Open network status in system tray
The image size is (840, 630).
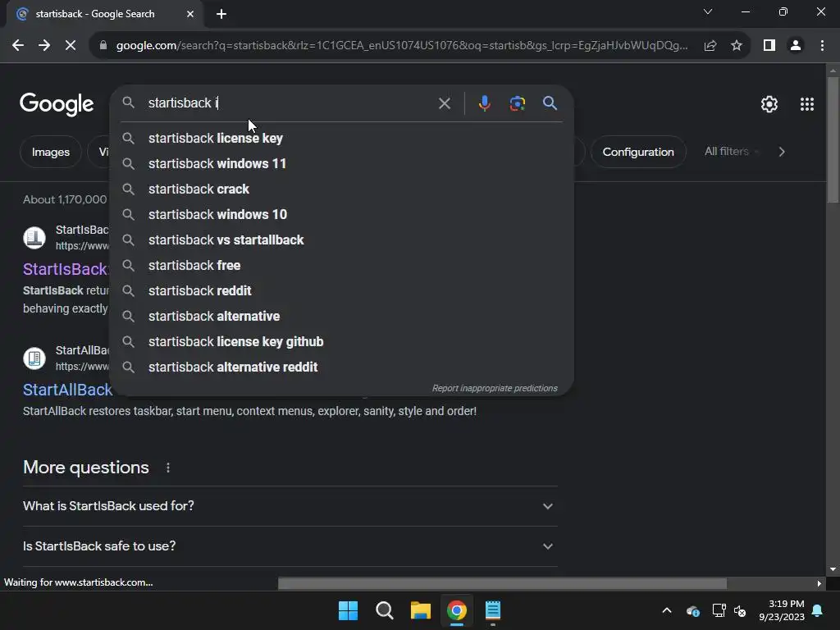(719, 610)
